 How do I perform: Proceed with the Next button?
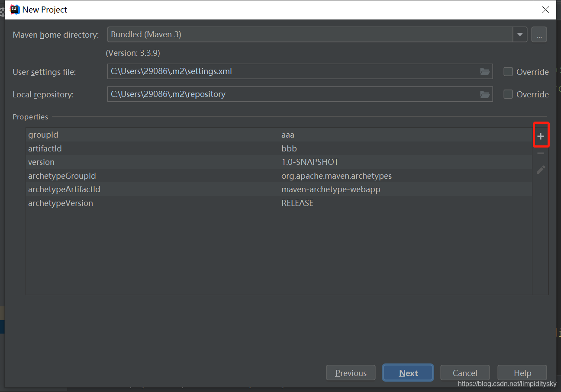[408, 373]
